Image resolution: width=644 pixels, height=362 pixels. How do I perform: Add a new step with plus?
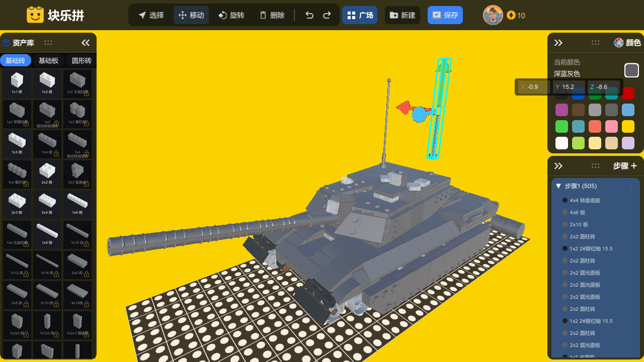[x=634, y=166]
